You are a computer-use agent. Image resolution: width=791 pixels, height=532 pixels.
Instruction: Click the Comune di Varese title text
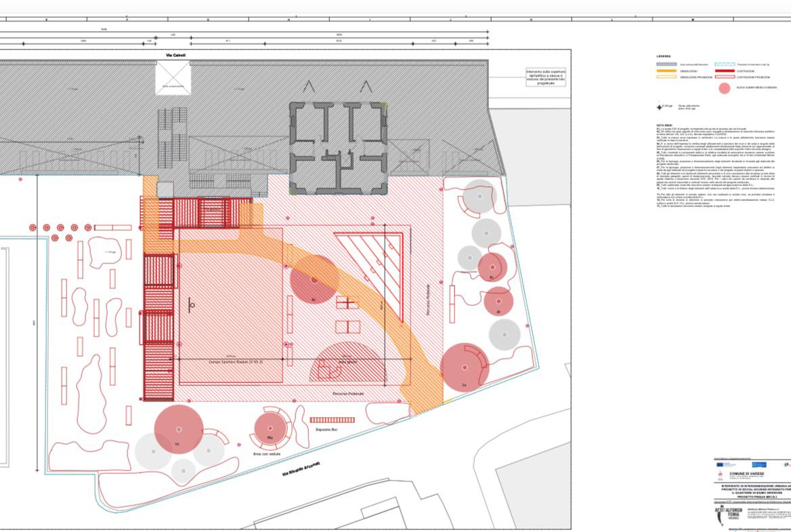[746, 474]
